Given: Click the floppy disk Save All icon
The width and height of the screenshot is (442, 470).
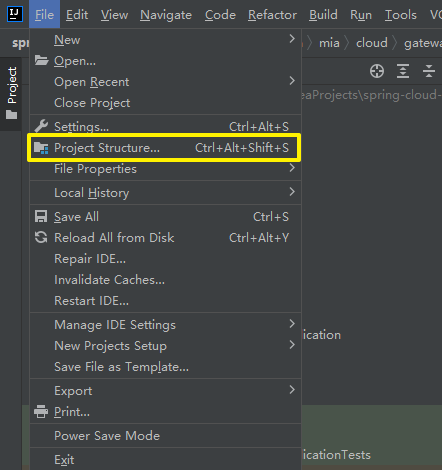Looking at the screenshot, I should pyautogui.click(x=41, y=217).
